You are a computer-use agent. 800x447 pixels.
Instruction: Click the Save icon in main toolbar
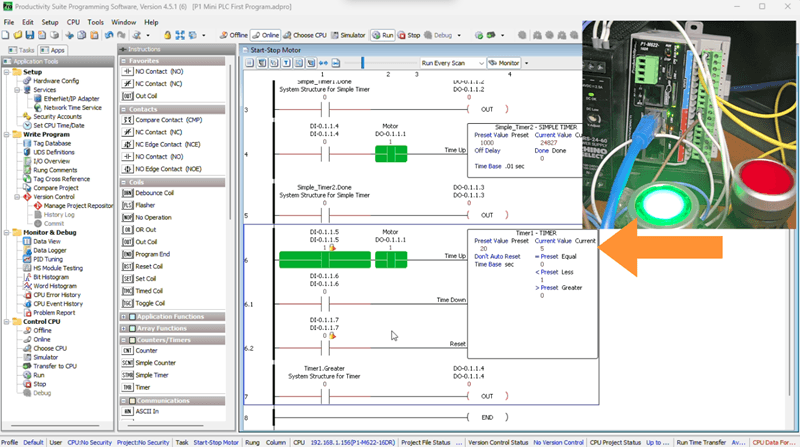[x=30, y=35]
